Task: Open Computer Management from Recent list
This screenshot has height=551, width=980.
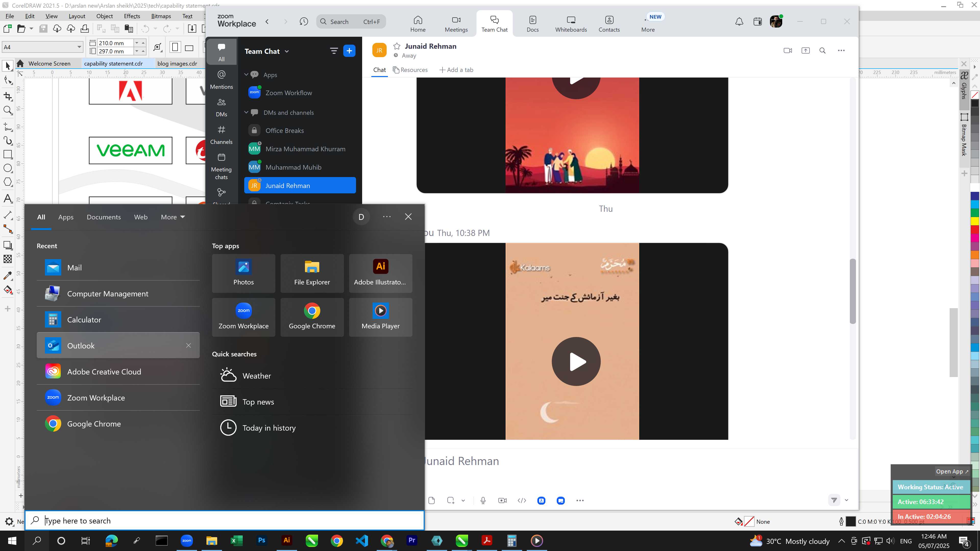Action: (x=118, y=294)
